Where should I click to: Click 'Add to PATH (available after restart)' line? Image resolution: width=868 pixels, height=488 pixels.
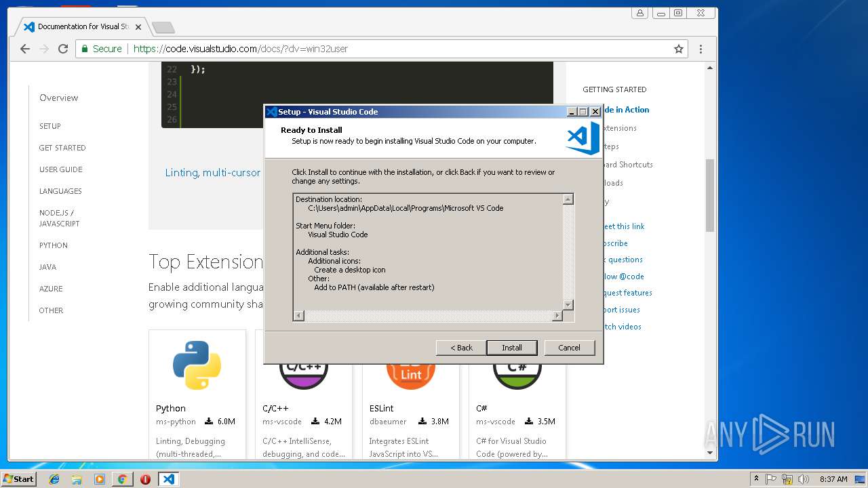coord(374,287)
